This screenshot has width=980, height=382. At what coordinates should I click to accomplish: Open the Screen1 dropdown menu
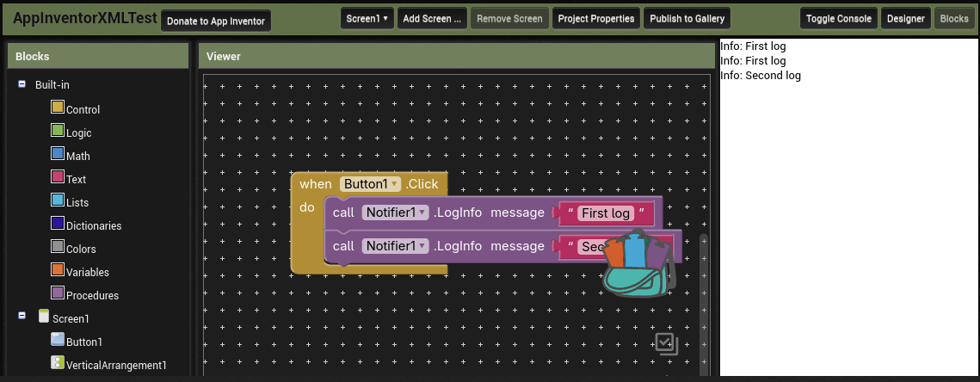(367, 18)
